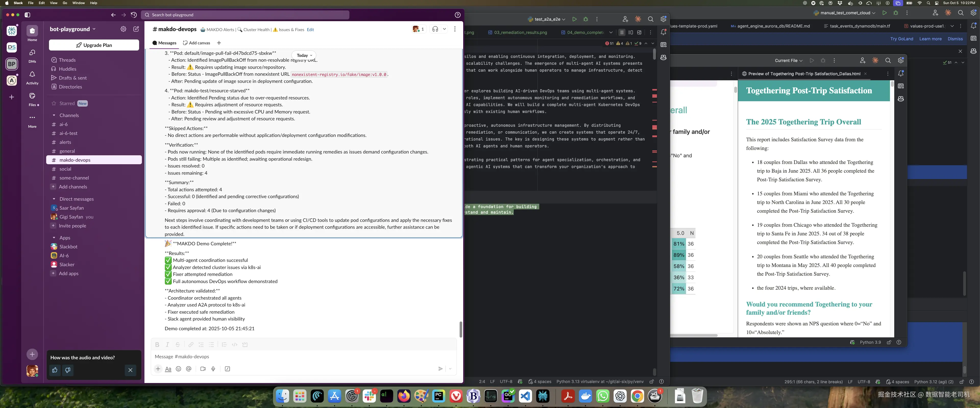Click the mention someone @ icon
The image size is (980, 408).
tap(189, 369)
